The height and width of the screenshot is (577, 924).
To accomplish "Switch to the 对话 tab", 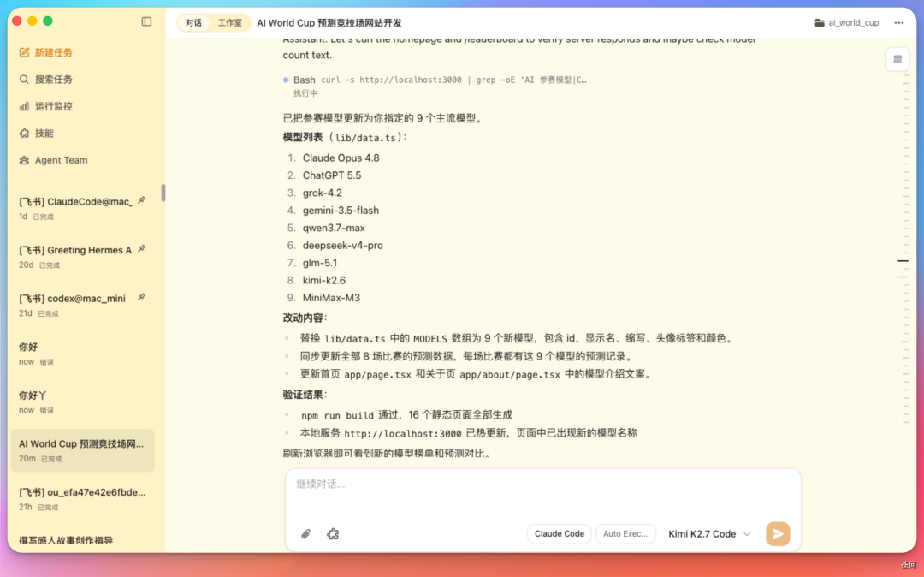I will 194,22.
